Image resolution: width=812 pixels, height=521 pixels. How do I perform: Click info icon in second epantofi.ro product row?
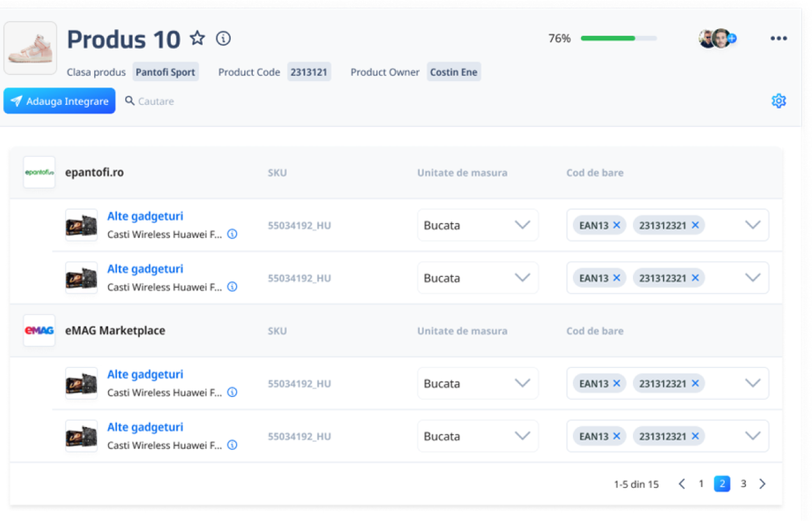(232, 287)
